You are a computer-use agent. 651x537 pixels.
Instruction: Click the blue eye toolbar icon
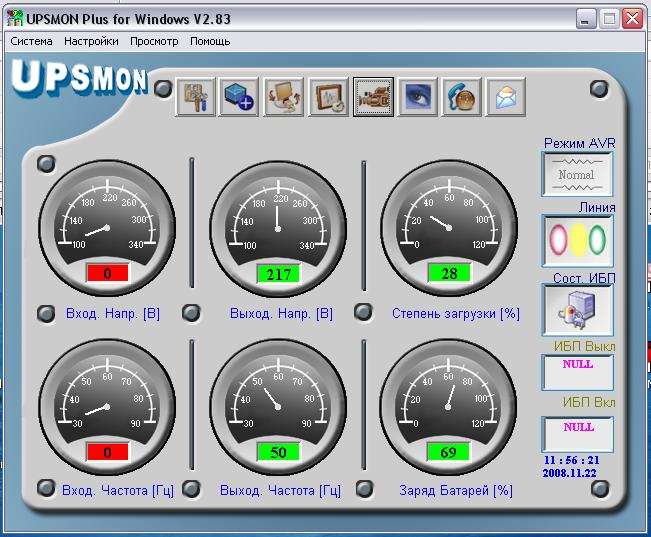(x=418, y=97)
